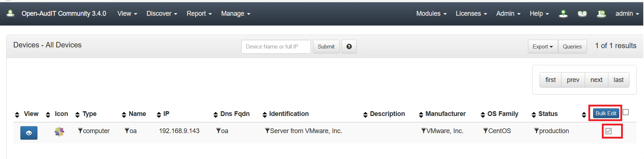The height and width of the screenshot is (159, 644).
Task: Click the Open-AudIT logo icon
Action: [x=11, y=13]
